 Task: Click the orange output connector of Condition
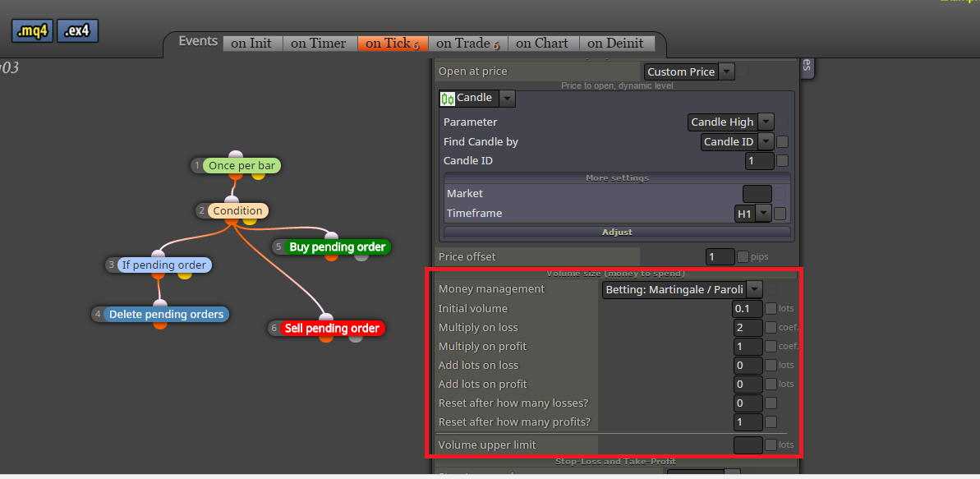pyautogui.click(x=232, y=221)
